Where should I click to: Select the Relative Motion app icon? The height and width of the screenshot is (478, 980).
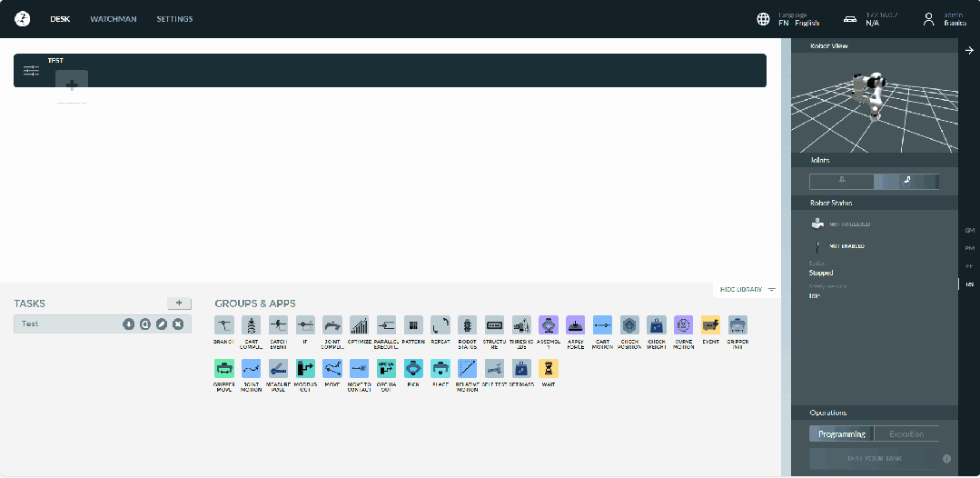pyautogui.click(x=468, y=368)
